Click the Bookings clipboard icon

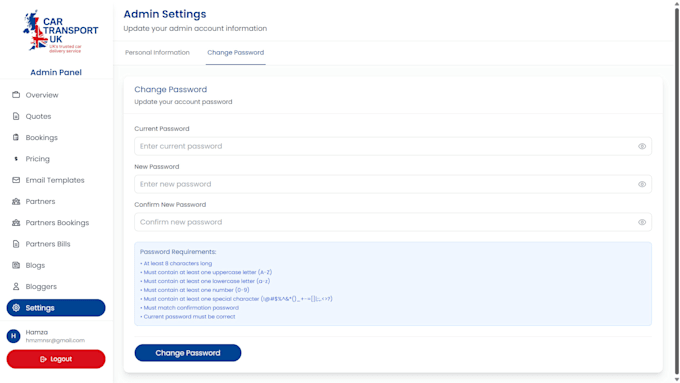[x=16, y=137]
